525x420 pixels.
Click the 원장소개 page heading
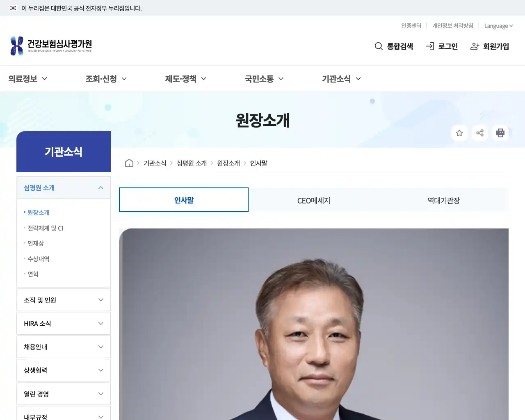pyautogui.click(x=263, y=120)
